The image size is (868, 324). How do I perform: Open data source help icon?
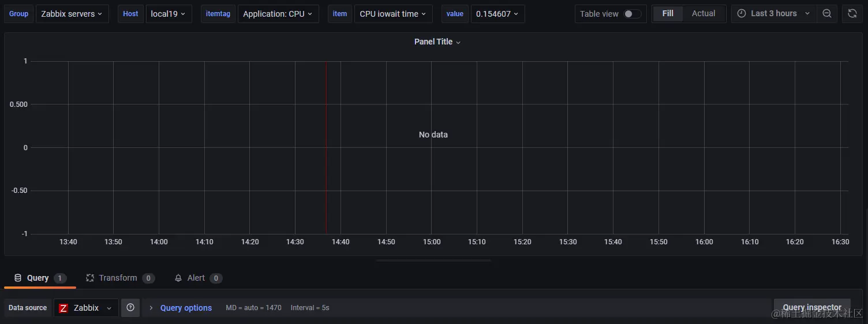(x=130, y=308)
